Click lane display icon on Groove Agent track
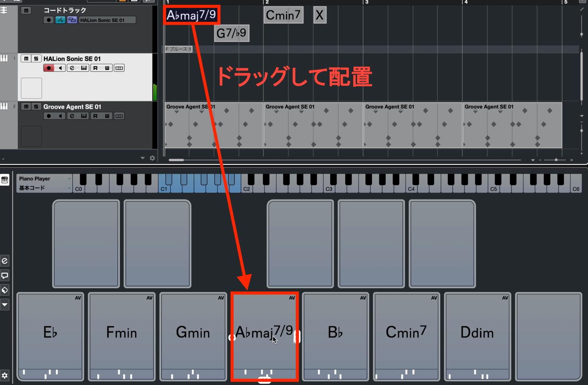588x385 pixels. point(119,116)
